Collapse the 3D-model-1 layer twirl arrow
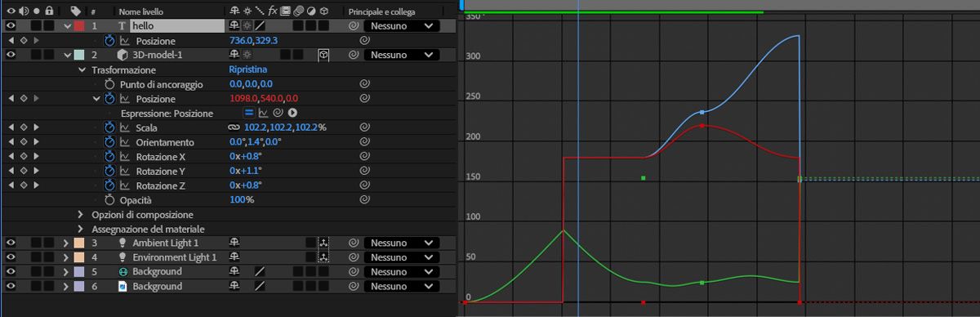Viewport: 980px width, 317px height. [x=68, y=55]
